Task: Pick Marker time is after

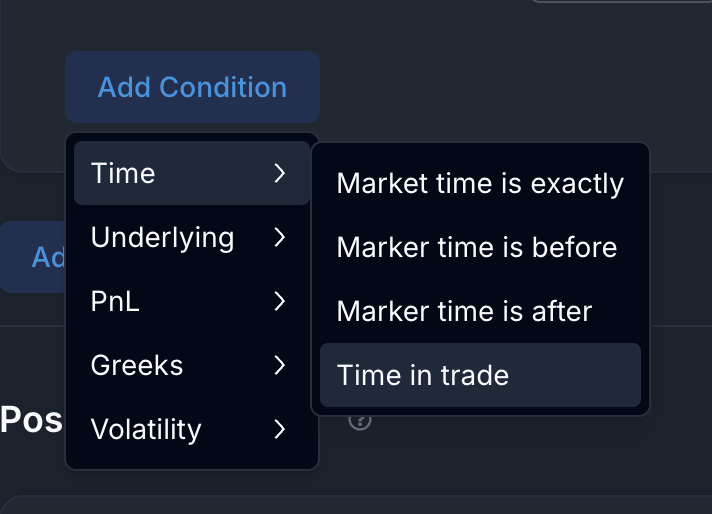Action: point(464,312)
